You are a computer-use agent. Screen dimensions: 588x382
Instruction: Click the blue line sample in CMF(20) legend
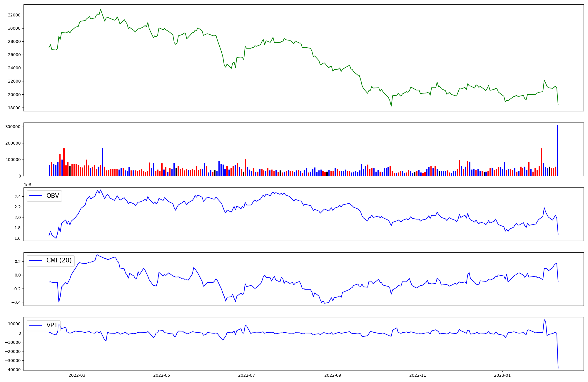click(x=36, y=261)
